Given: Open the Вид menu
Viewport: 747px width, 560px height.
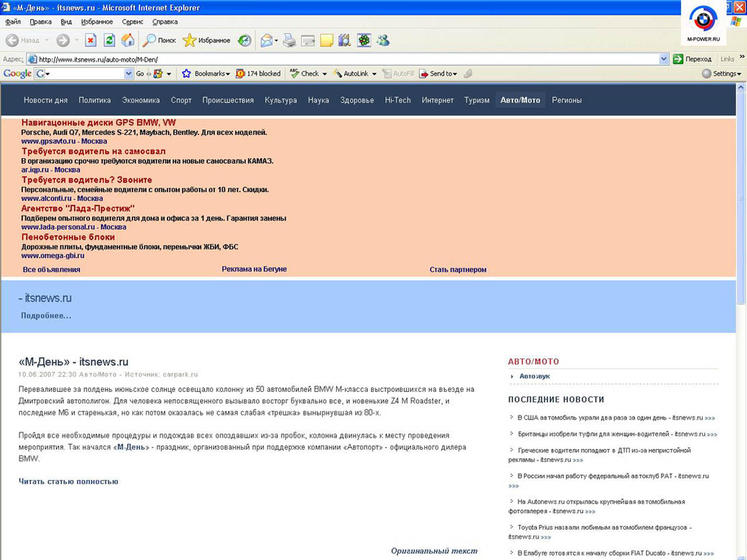Looking at the screenshot, I should tap(66, 22).
